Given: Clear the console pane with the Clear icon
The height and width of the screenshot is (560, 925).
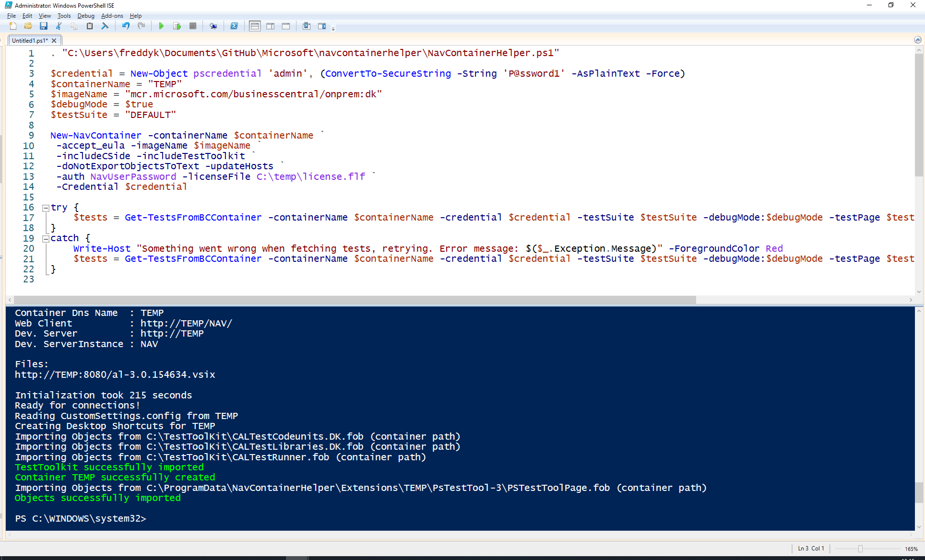Looking at the screenshot, I should click(105, 26).
